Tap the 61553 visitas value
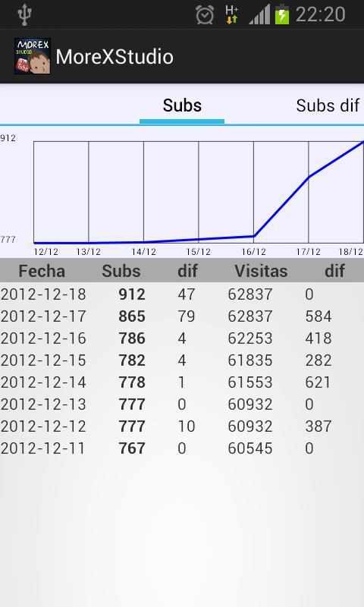This screenshot has width=364, height=607. point(250,382)
